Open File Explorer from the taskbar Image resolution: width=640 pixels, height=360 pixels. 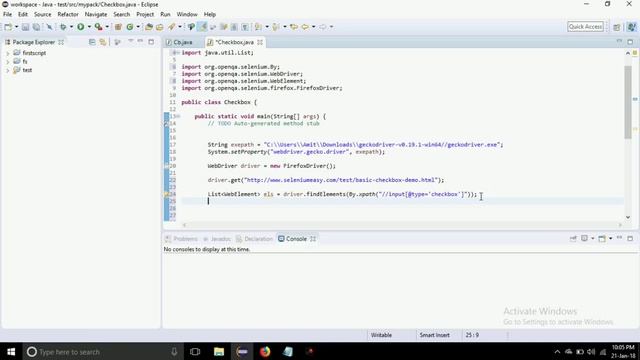[x=219, y=351]
